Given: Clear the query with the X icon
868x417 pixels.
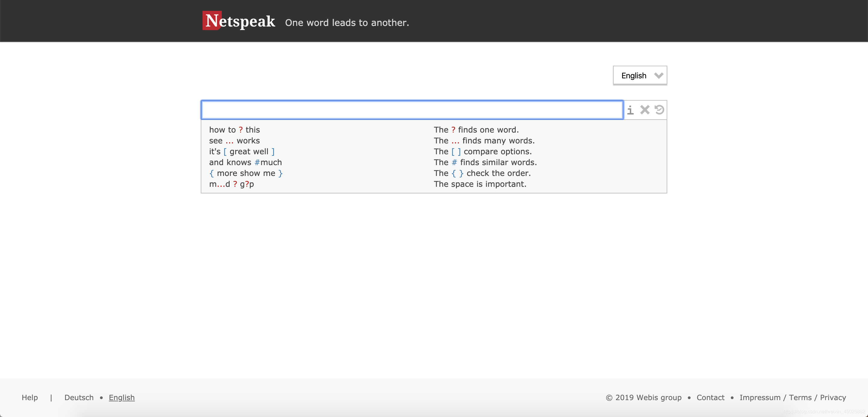Looking at the screenshot, I should pos(645,110).
